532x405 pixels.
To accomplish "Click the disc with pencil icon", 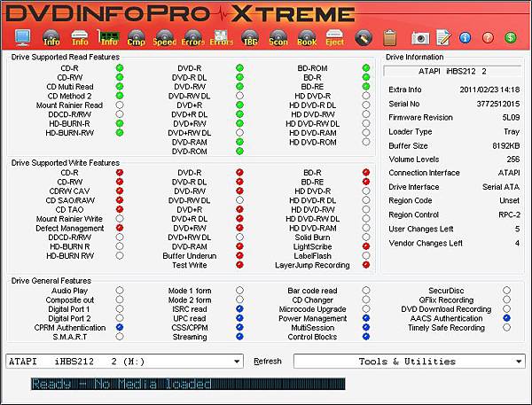I will pyautogui.click(x=364, y=37).
